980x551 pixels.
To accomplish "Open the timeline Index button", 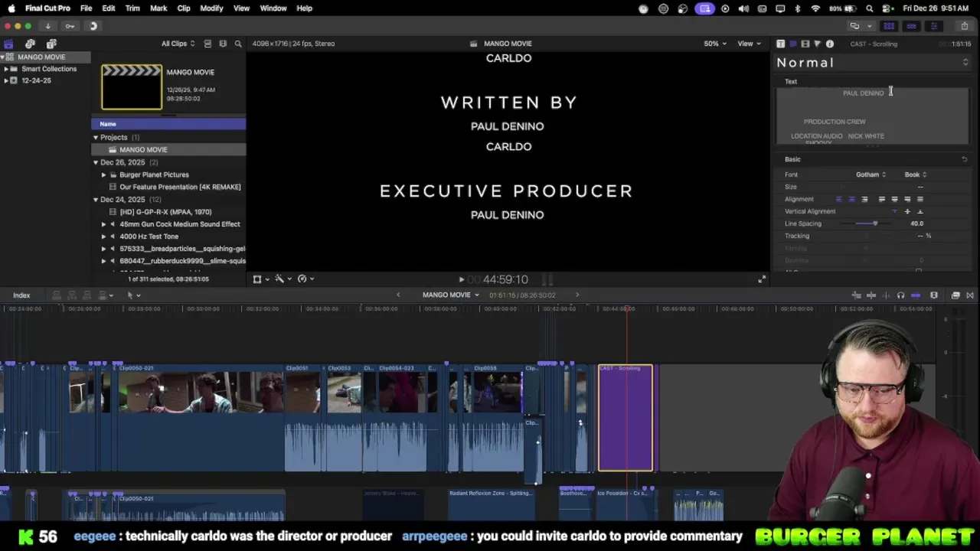I will pyautogui.click(x=21, y=295).
